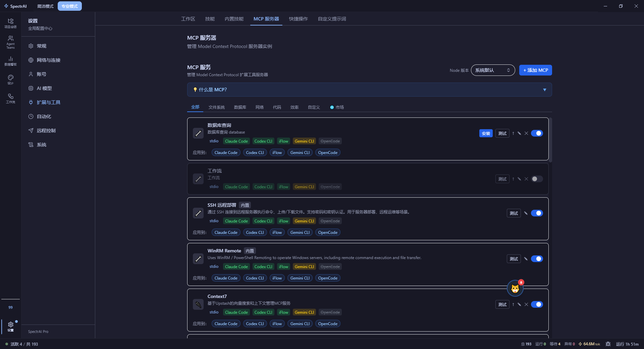This screenshot has height=349, width=644.
Task: Click the bug icon in status bar
Action: point(608,344)
